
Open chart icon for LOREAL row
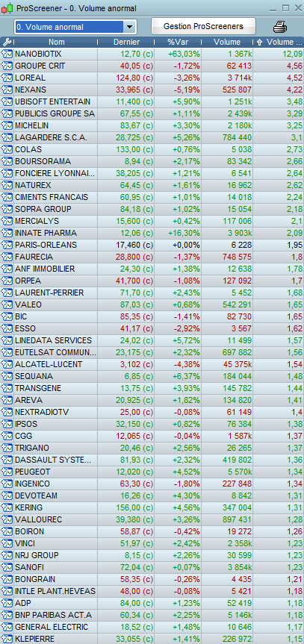(x=7, y=78)
